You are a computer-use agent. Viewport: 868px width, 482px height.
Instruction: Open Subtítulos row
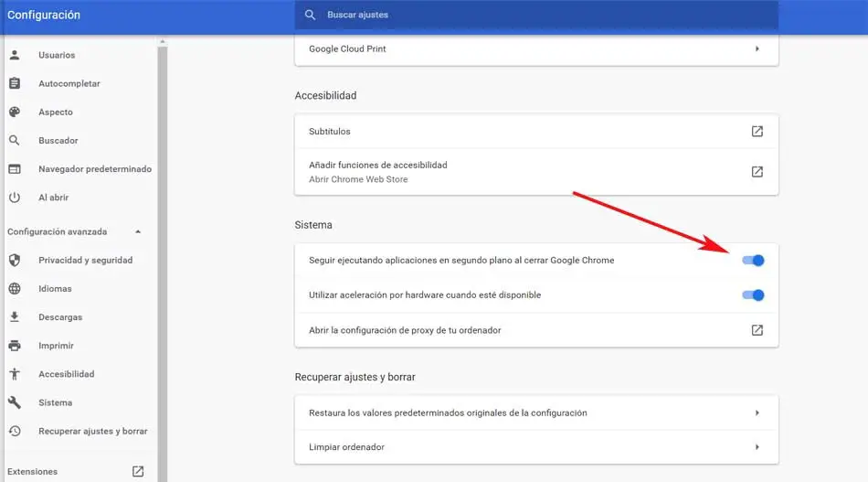coord(536,132)
